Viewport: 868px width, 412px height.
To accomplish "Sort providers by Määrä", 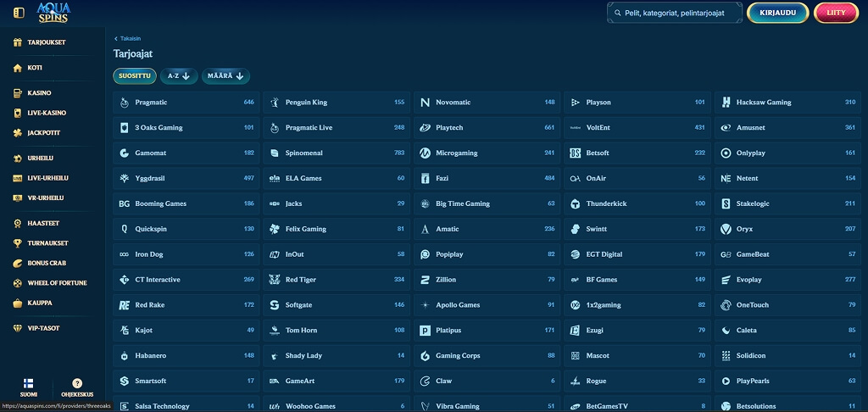I will click(225, 75).
